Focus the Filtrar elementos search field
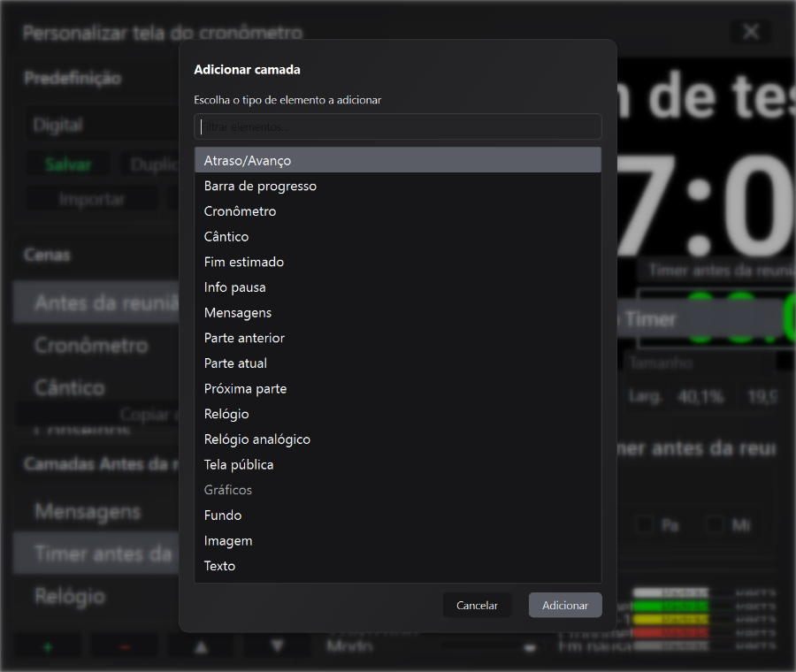Screen dimensions: 796x672 click(x=397, y=126)
